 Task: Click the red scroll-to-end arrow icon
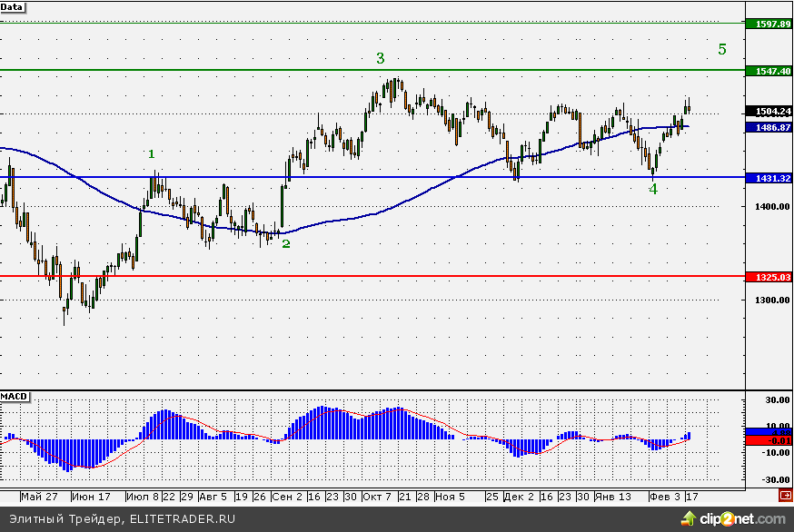[x=784, y=496]
